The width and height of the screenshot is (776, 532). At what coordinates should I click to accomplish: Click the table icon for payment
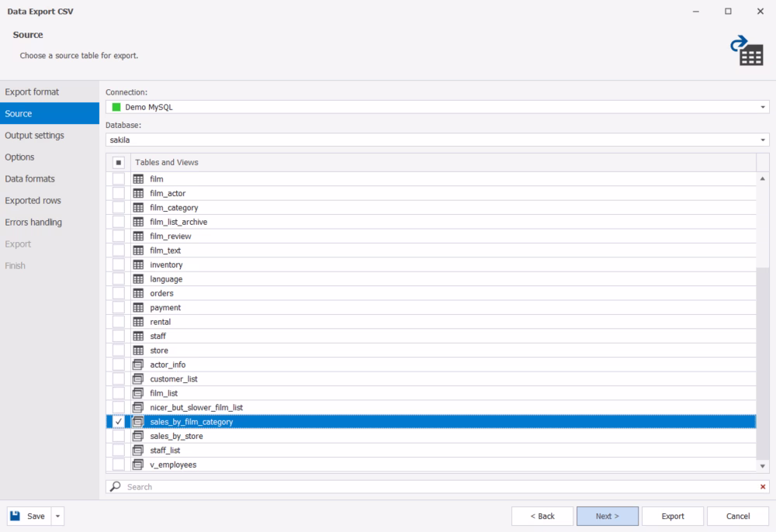(138, 308)
